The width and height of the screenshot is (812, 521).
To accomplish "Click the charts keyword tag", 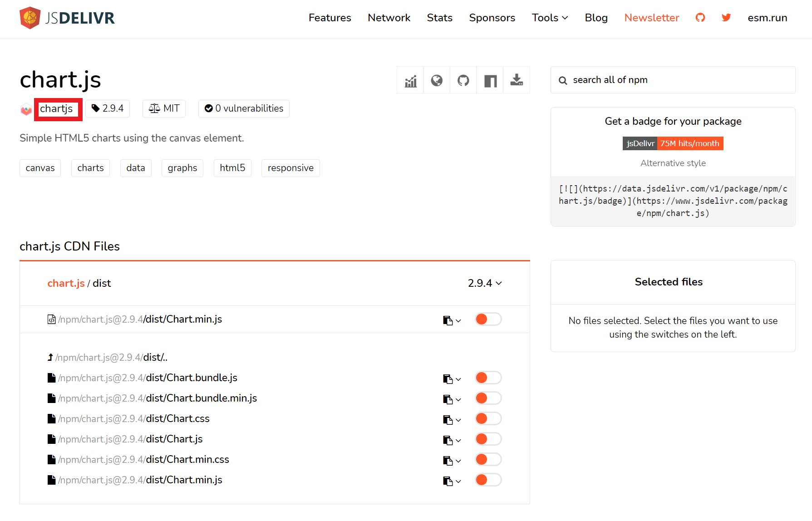I will [90, 168].
